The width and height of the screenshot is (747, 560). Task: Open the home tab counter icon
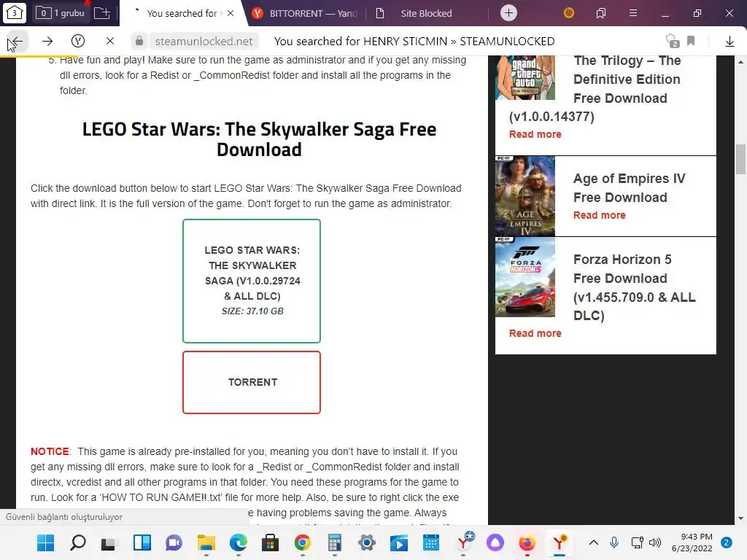coord(15,13)
